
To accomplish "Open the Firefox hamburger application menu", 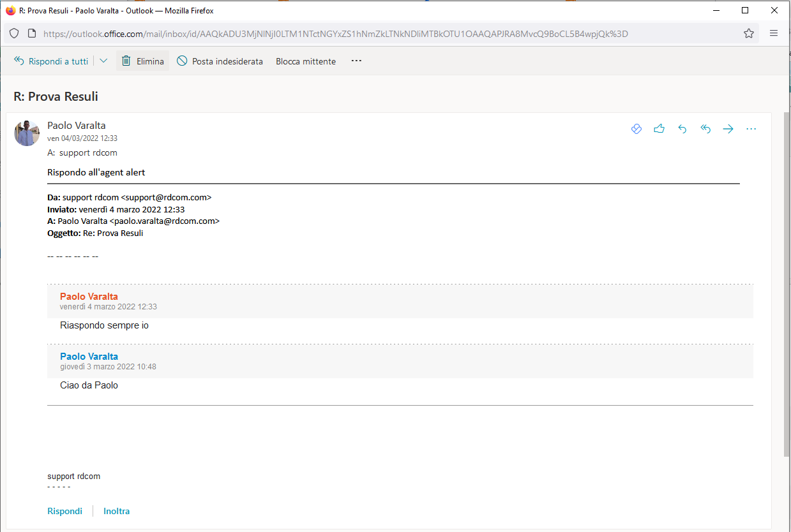I will pyautogui.click(x=774, y=34).
